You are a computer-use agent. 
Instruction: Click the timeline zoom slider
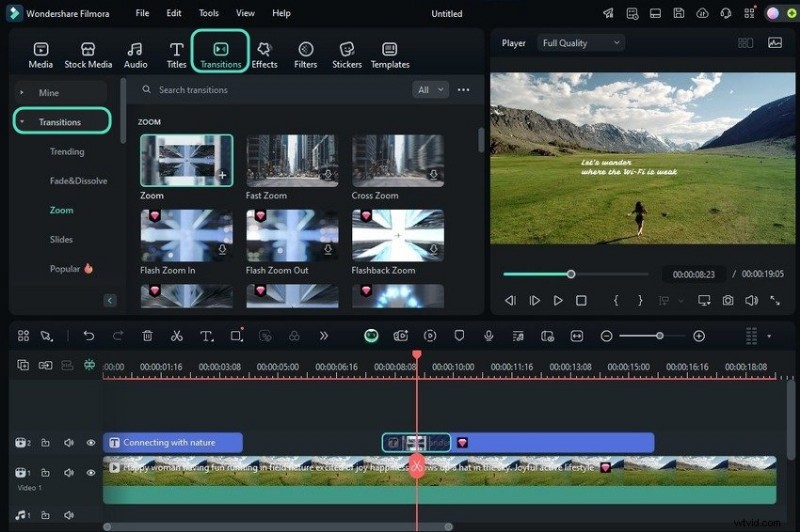659,336
